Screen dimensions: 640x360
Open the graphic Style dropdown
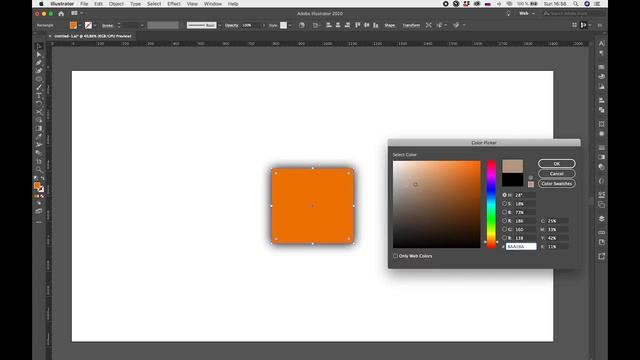290,25
